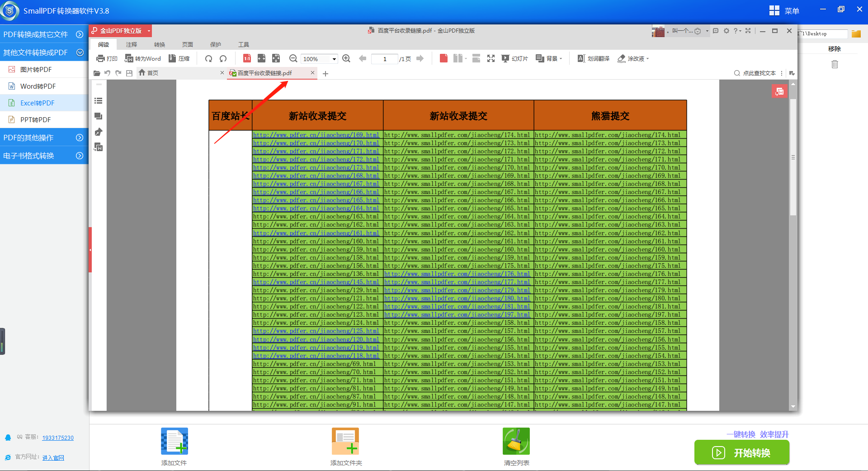Fit page to width
Image resolution: width=868 pixels, height=471 pixels.
pos(261,58)
